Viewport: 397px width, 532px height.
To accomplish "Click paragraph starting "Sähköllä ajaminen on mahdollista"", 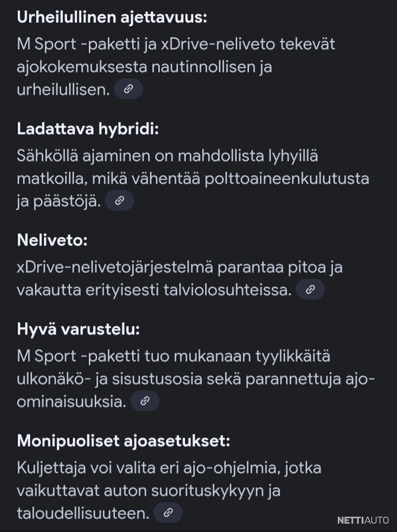I will pos(193,178).
